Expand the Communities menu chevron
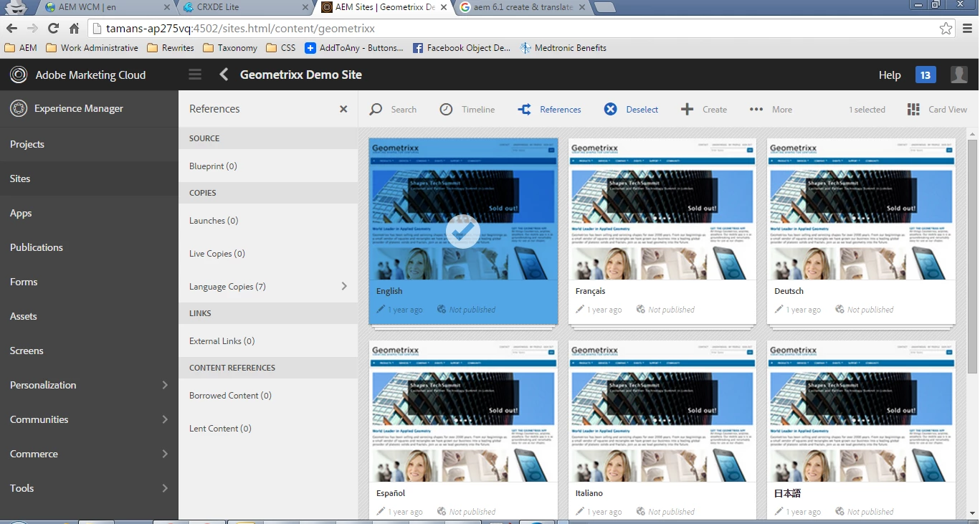 coord(165,419)
